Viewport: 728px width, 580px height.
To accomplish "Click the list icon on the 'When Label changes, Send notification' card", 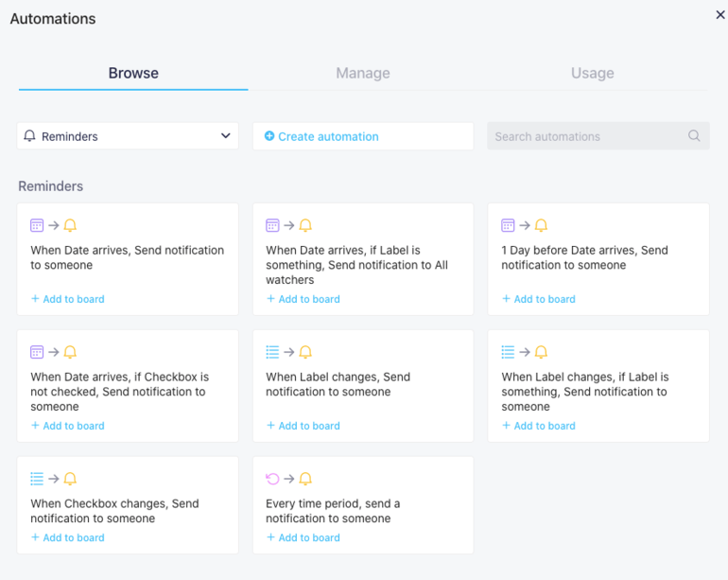I will click(272, 352).
